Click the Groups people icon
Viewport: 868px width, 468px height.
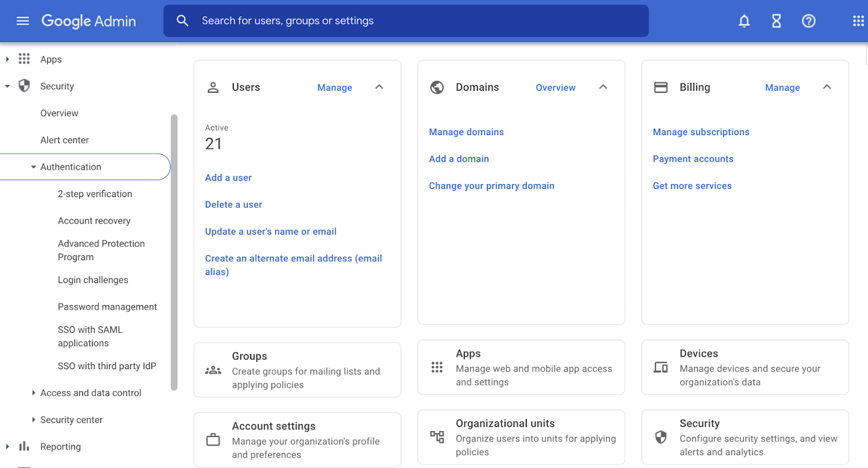tap(213, 370)
